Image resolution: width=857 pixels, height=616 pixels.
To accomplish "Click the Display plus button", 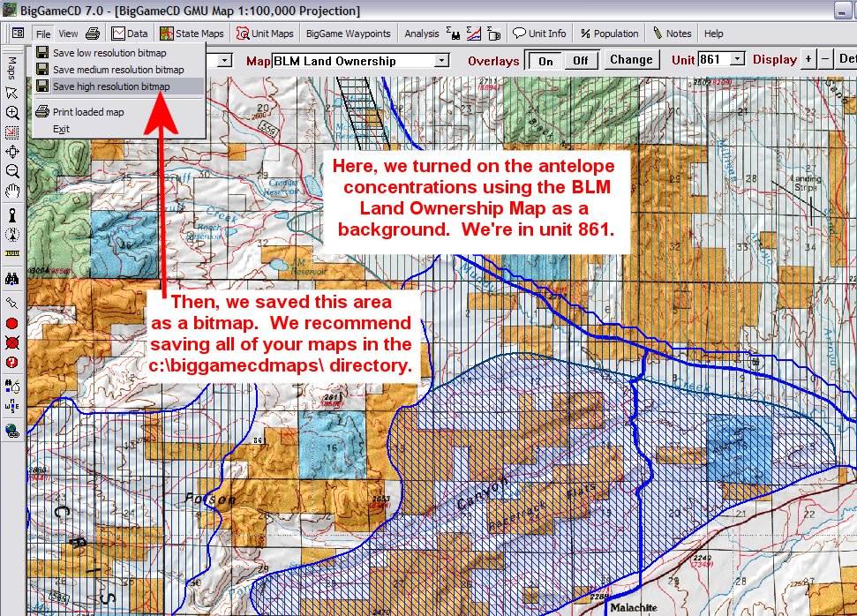I will click(808, 58).
